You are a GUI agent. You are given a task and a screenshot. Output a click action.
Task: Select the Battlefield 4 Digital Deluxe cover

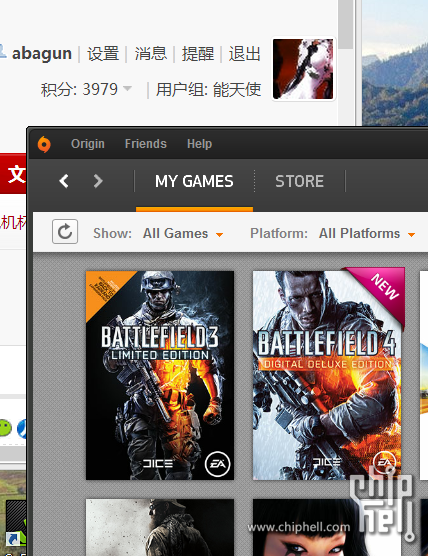329,375
